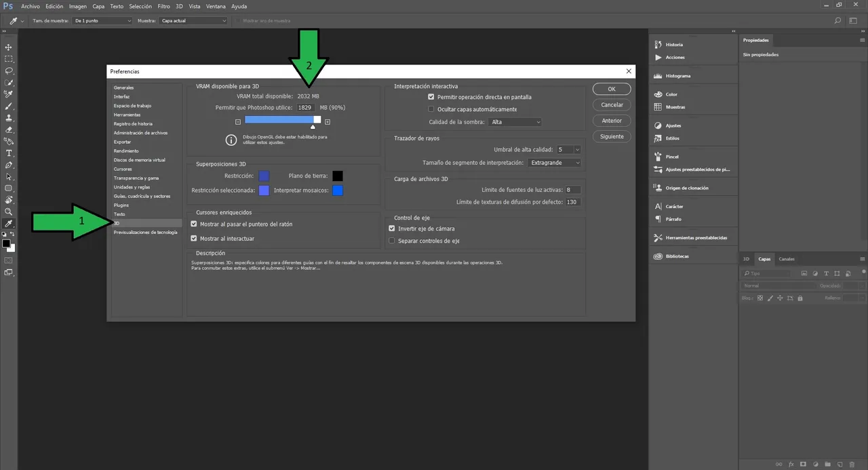Open the Historia panel icon
This screenshot has height=470, width=868.
tap(658, 45)
